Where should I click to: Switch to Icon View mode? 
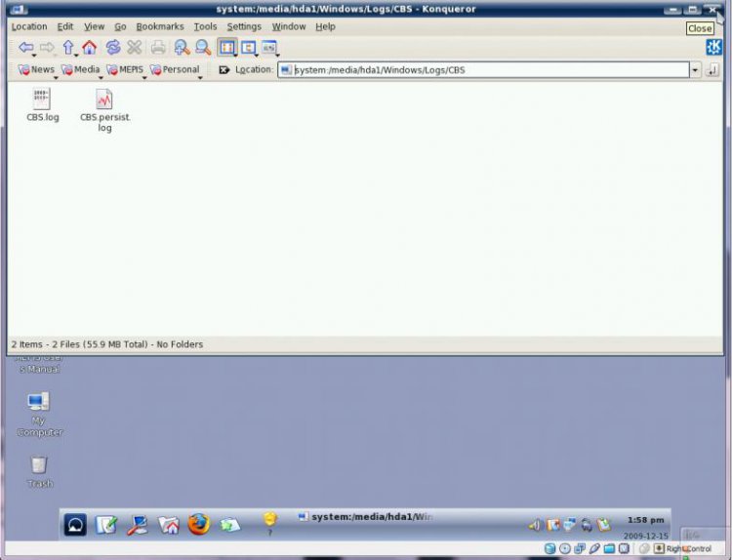point(227,47)
